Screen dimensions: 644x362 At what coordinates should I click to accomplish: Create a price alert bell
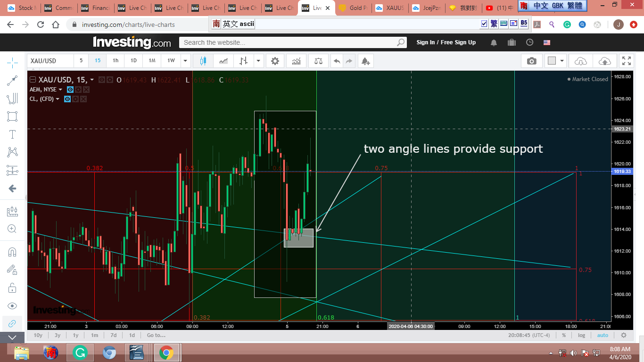click(x=365, y=61)
